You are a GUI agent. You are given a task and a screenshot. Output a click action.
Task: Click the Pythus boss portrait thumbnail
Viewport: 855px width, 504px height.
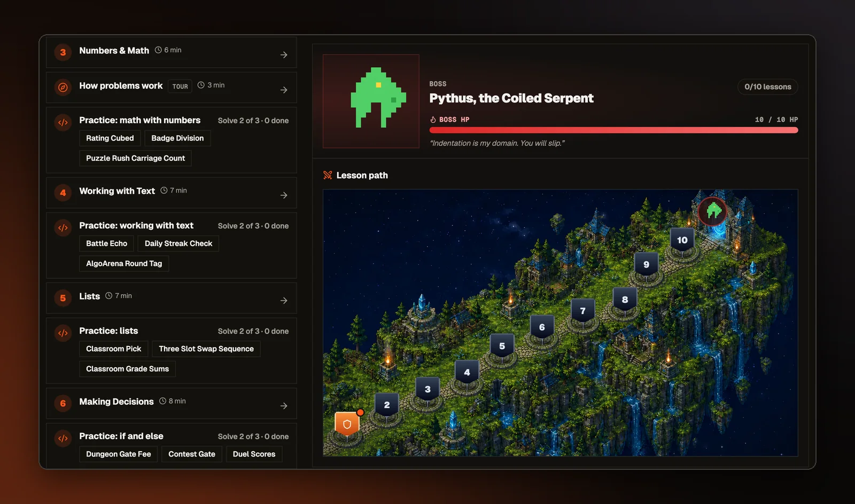click(371, 101)
